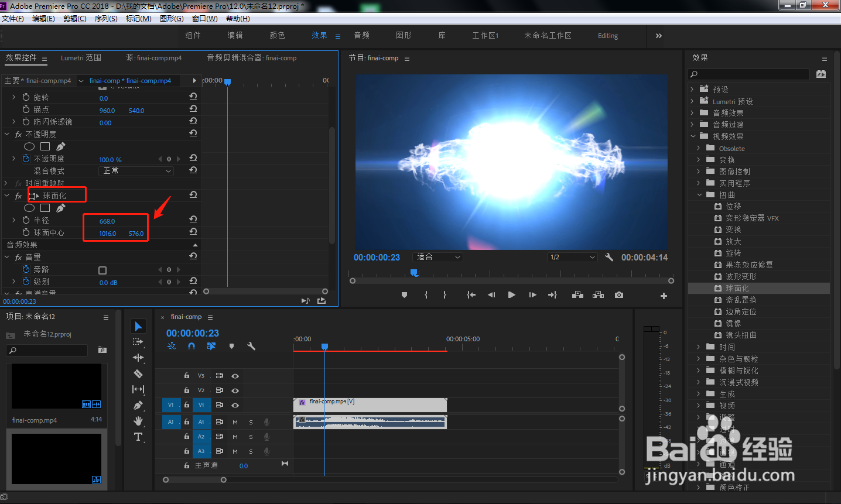Open the 1/2 playback resolution dropdown

[x=572, y=257]
